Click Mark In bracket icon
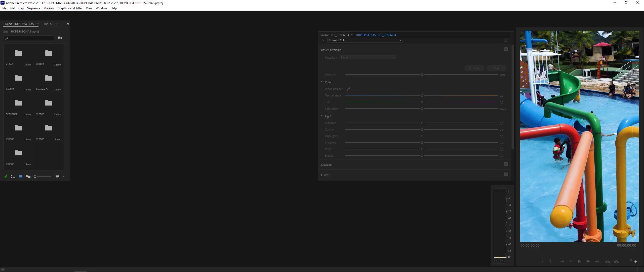This screenshot has width=644, height=272. click(x=543, y=261)
